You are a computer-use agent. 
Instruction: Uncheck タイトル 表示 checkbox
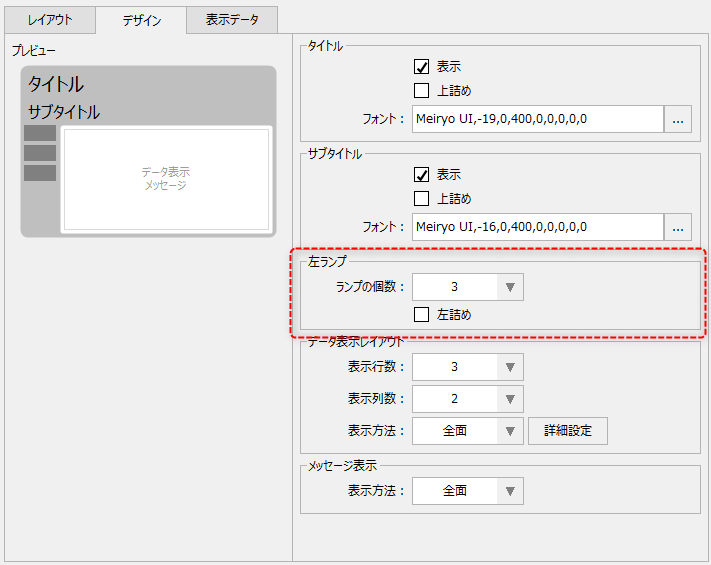421,67
